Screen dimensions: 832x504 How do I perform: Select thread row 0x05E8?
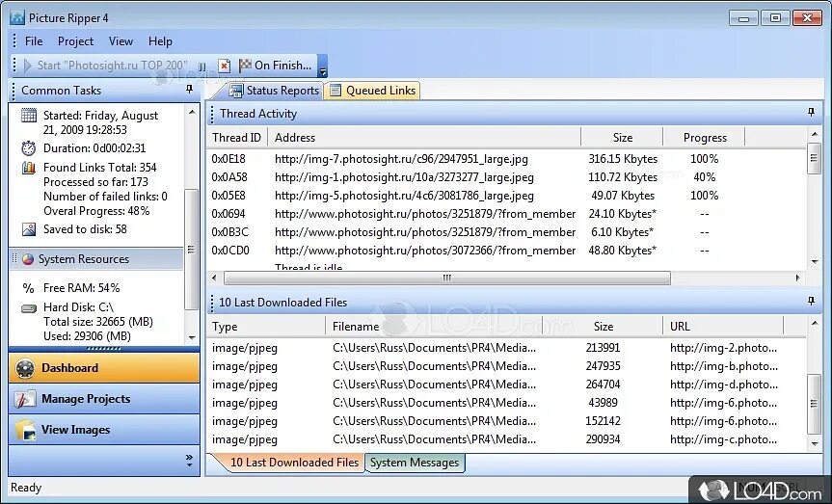click(x=507, y=196)
